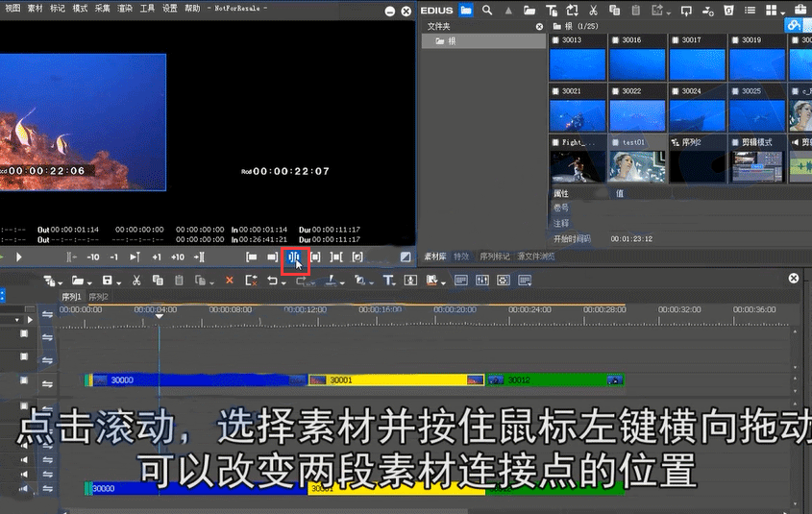Step forward ten frames with +10 button
Viewport: 812px width, 514px height.
(177, 257)
